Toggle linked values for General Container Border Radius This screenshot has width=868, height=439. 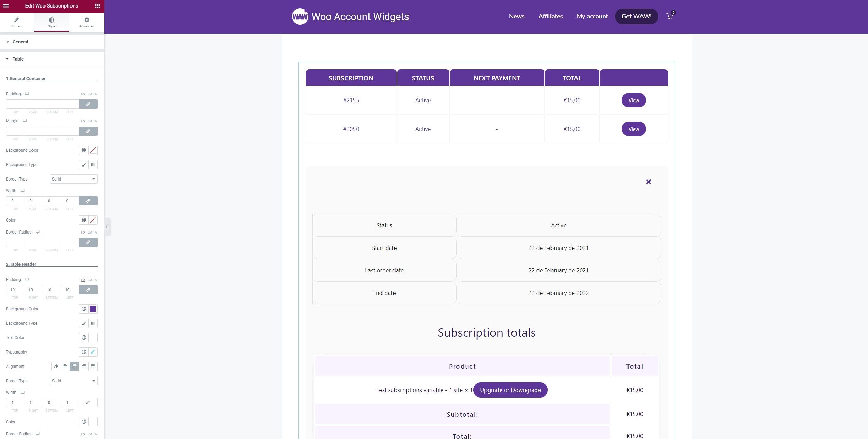(88, 242)
